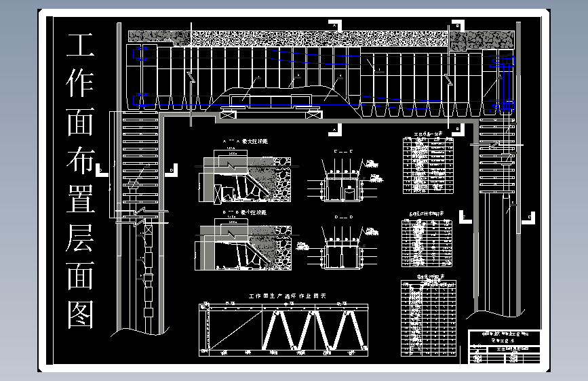Select the 工作面生产循环作业图表 chart title
The width and height of the screenshot is (588, 381).
pyautogui.click(x=288, y=296)
